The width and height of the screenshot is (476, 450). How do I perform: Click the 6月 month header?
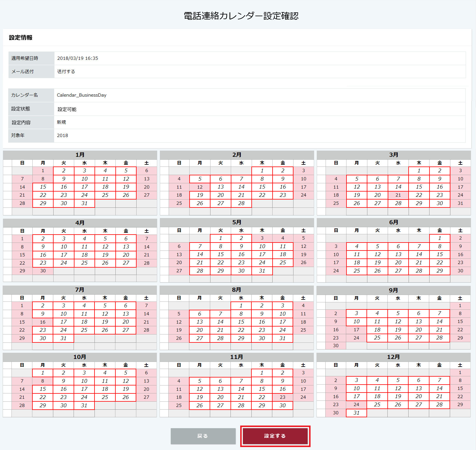(394, 222)
